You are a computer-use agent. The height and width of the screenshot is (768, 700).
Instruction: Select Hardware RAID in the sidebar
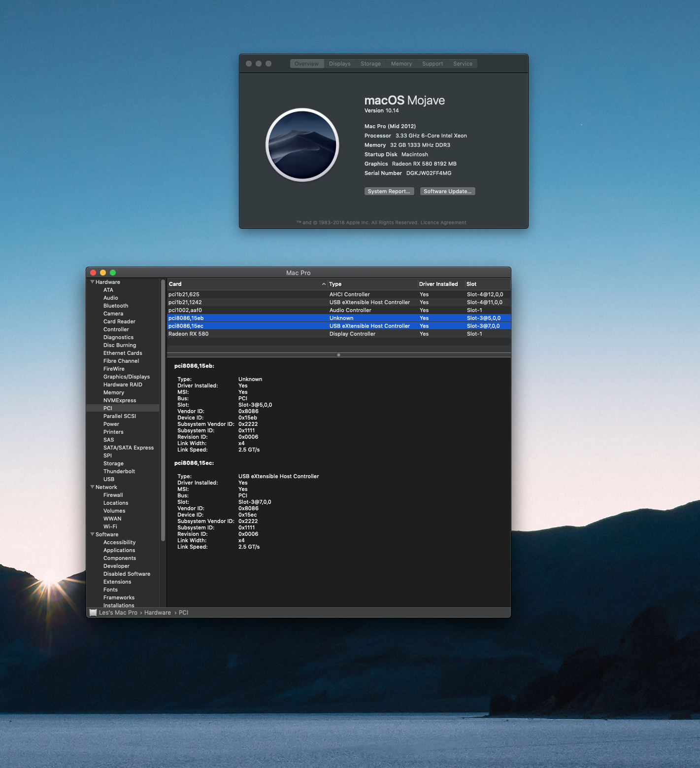[x=123, y=384]
